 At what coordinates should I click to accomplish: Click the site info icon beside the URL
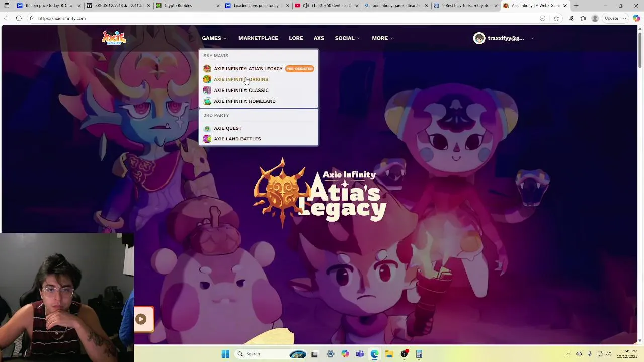[x=32, y=18]
